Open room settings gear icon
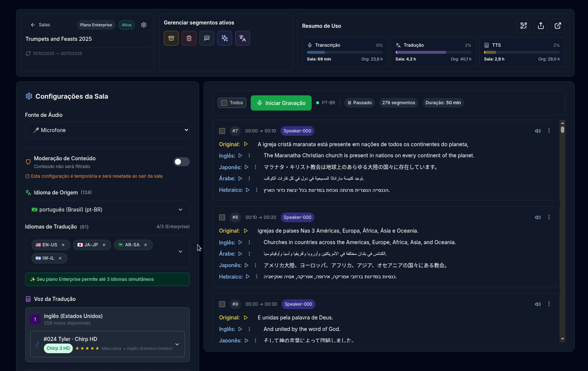This screenshot has width=588, height=371. coord(144,25)
